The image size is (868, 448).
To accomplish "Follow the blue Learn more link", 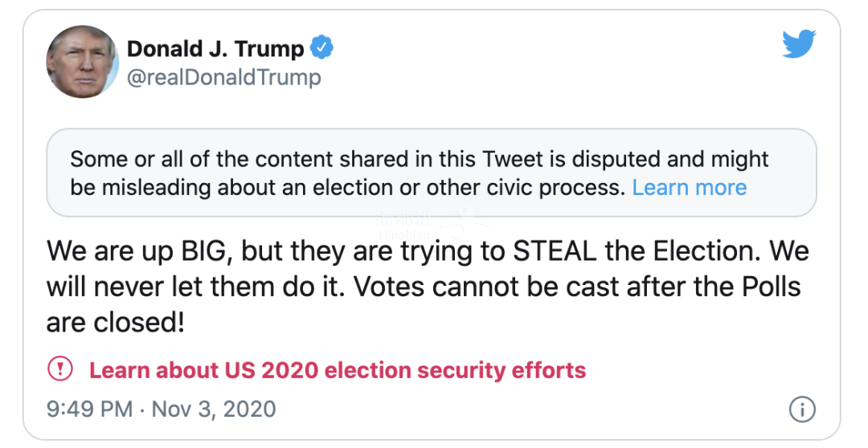I will coord(689,188).
